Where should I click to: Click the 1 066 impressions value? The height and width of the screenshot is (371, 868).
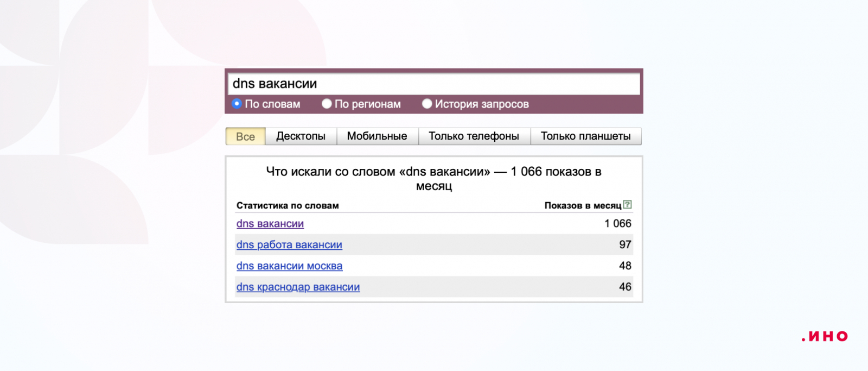point(618,224)
